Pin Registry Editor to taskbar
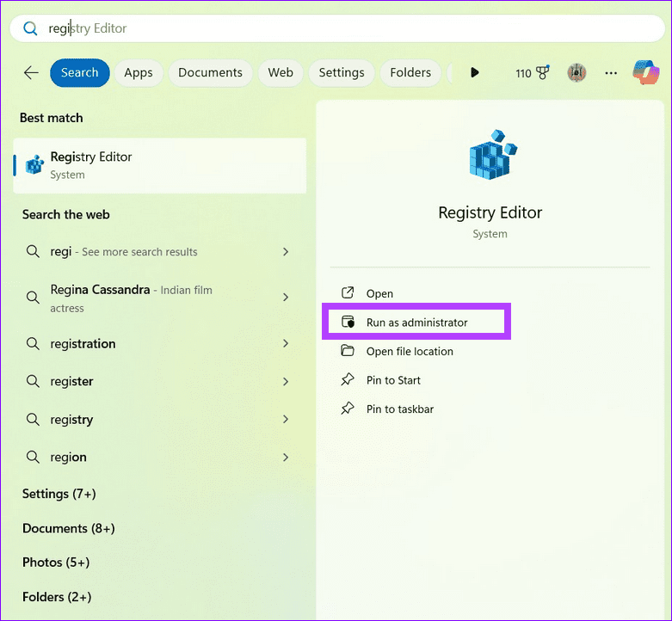Image resolution: width=672 pixels, height=621 pixels. coord(399,409)
